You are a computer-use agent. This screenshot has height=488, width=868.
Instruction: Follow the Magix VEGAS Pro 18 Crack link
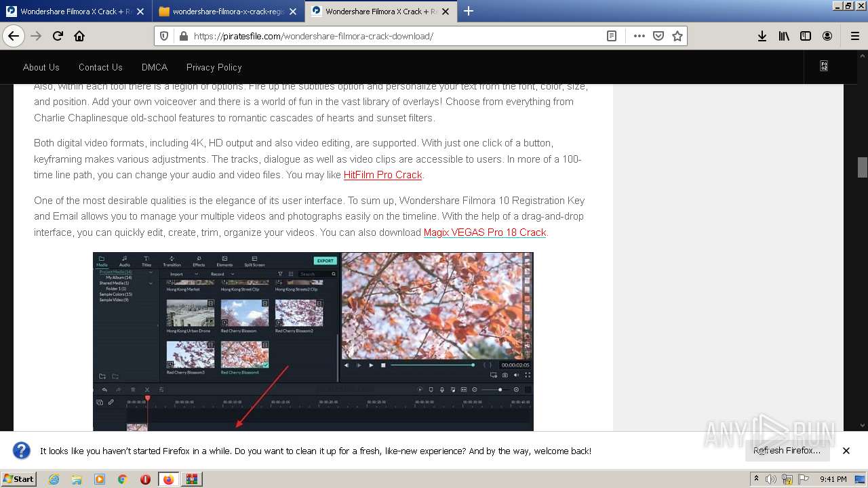(485, 232)
